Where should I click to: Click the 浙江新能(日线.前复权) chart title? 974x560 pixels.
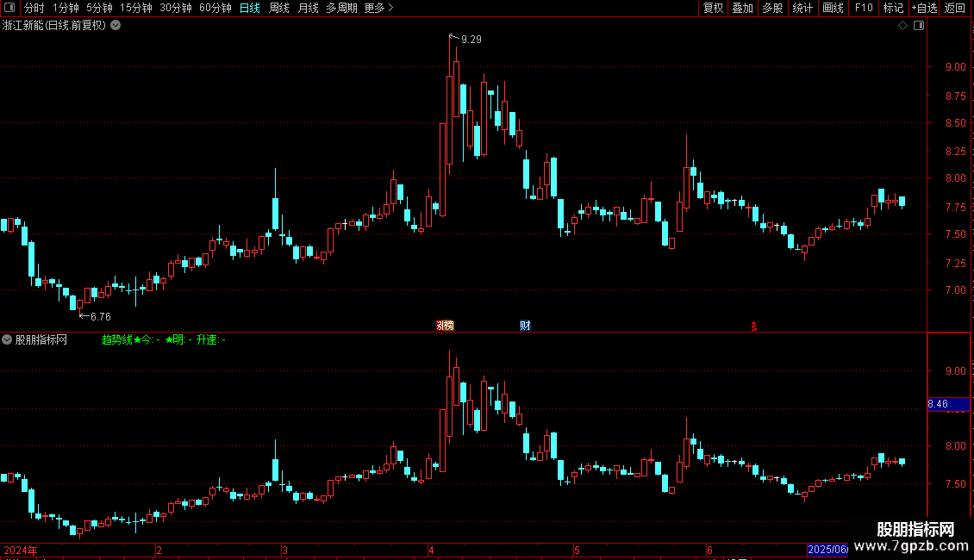pyautogui.click(x=54, y=26)
